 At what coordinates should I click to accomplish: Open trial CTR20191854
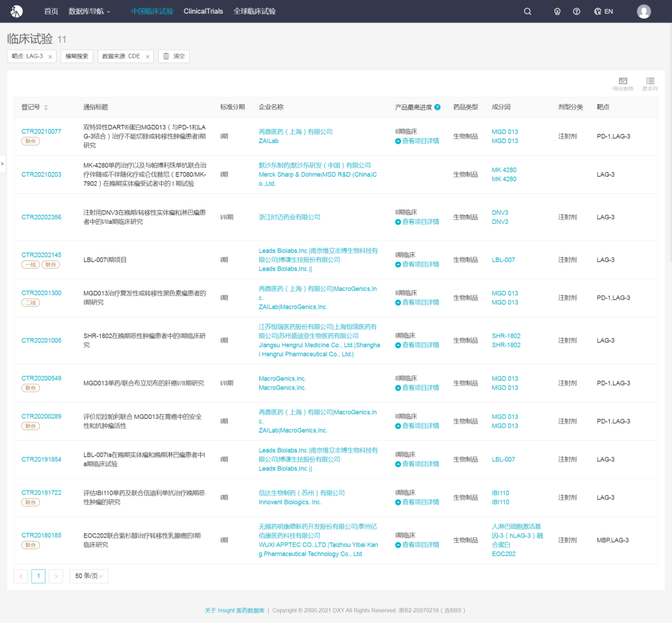point(42,459)
